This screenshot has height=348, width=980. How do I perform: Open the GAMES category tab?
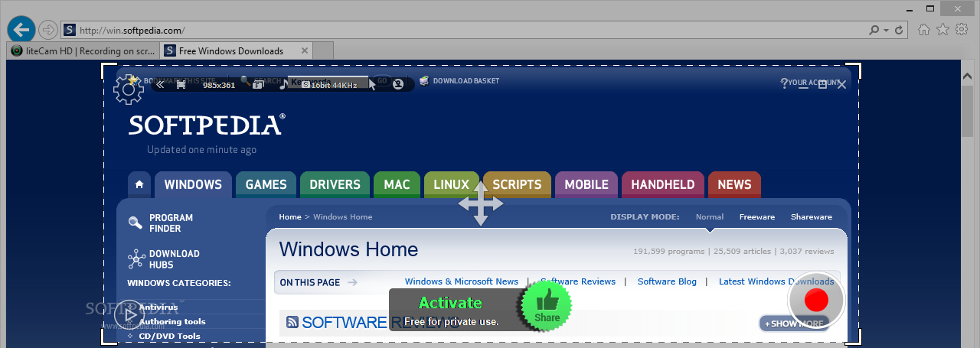266,184
